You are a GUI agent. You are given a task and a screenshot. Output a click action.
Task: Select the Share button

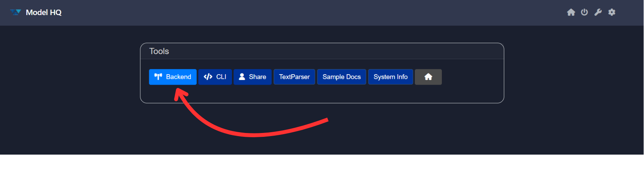pyautogui.click(x=257, y=77)
